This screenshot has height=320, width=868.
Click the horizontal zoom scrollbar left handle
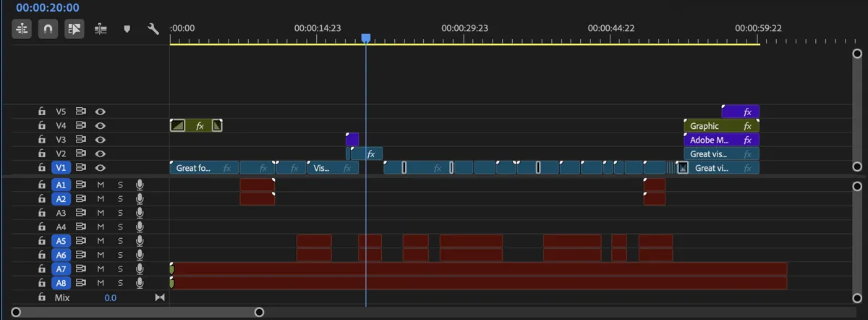[16, 312]
